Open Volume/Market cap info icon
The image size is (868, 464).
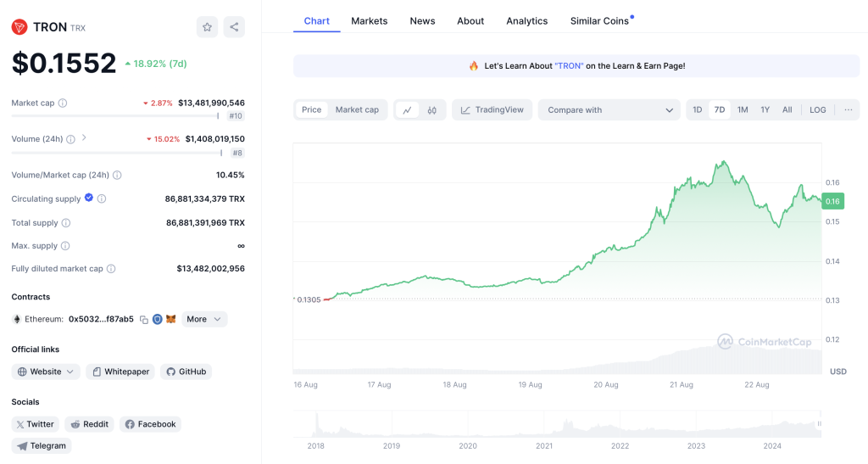117,175
